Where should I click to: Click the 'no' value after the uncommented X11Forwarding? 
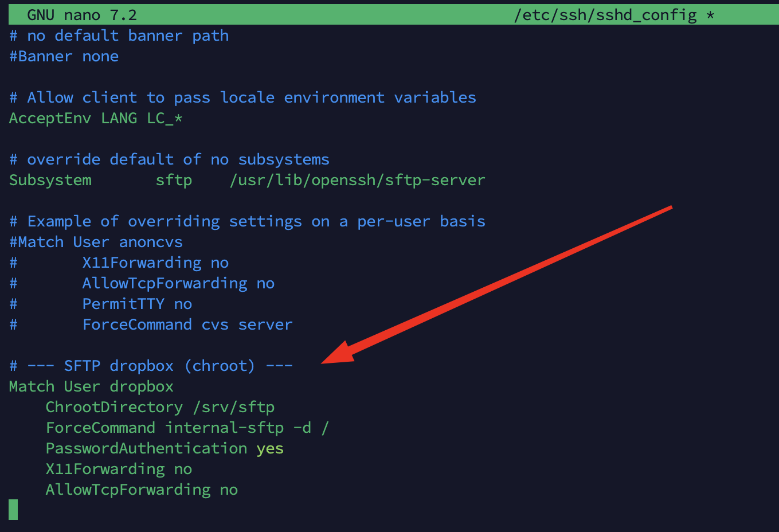tap(183, 469)
